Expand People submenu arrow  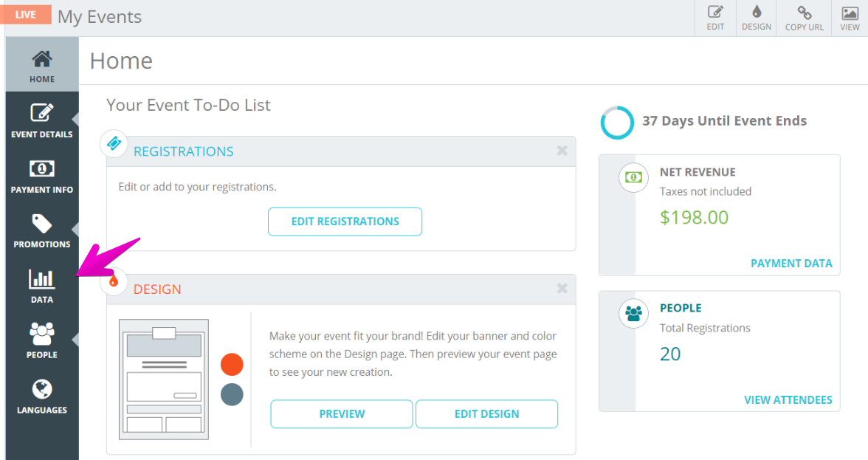pyautogui.click(x=75, y=340)
